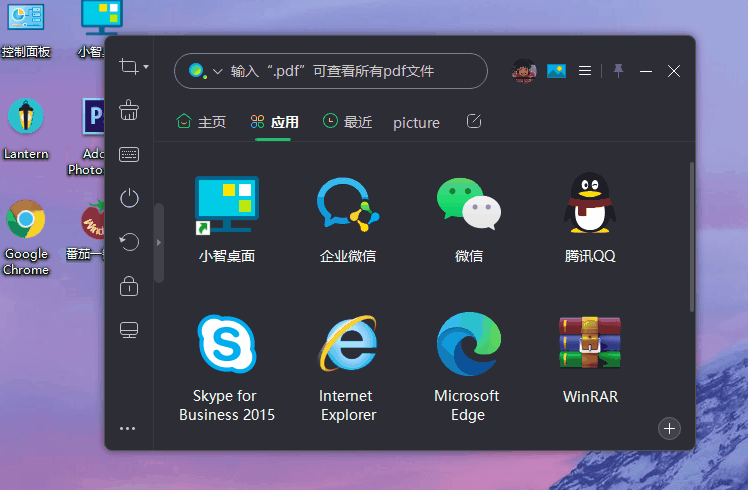Viewport: 748px width, 490px height.
Task: Launch Skype for Business 2015 icon
Action: click(227, 344)
